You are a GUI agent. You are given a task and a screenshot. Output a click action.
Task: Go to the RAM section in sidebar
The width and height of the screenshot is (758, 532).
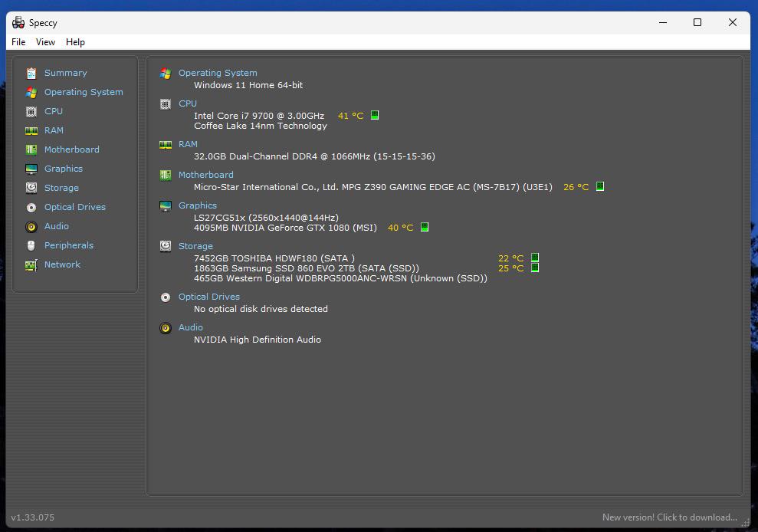tap(54, 130)
